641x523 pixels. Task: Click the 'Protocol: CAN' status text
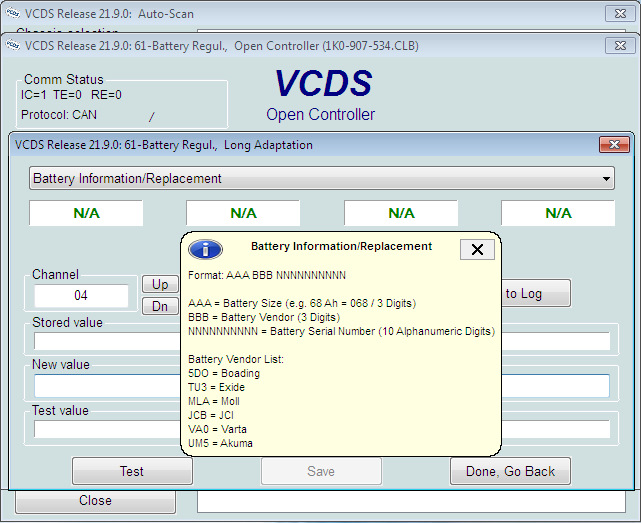[x=59, y=115]
